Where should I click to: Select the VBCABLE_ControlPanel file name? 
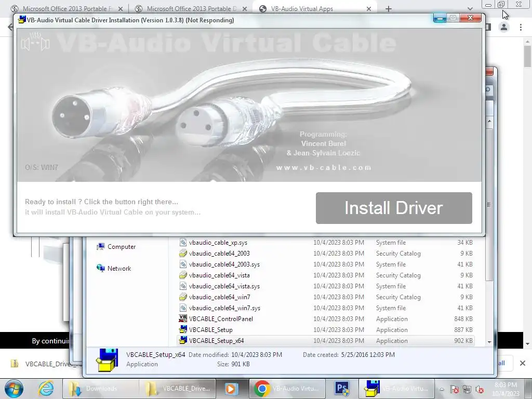pyautogui.click(x=221, y=318)
